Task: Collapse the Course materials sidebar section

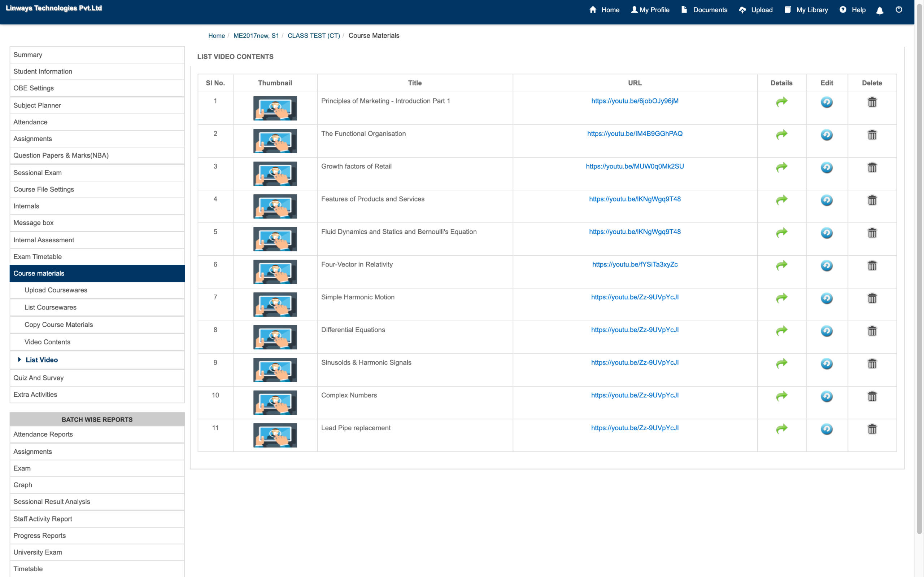Action: coord(97,273)
